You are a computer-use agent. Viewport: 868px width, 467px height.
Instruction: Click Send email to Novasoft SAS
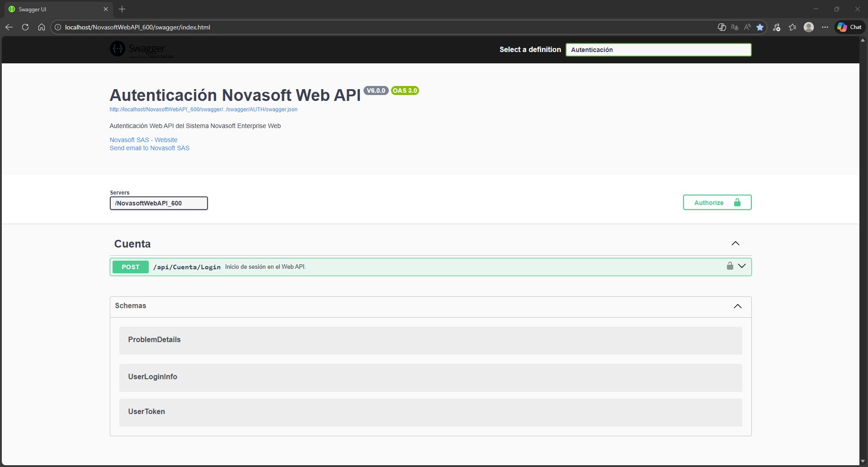point(149,148)
